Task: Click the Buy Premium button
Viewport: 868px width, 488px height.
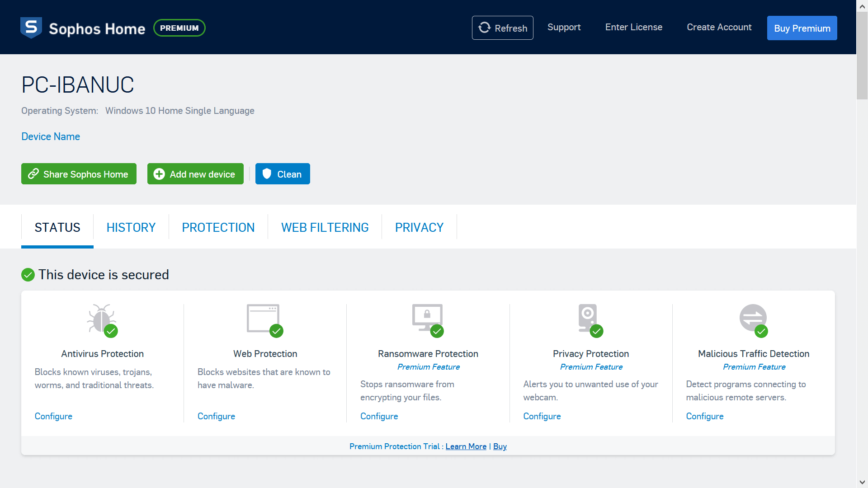Action: (x=802, y=28)
